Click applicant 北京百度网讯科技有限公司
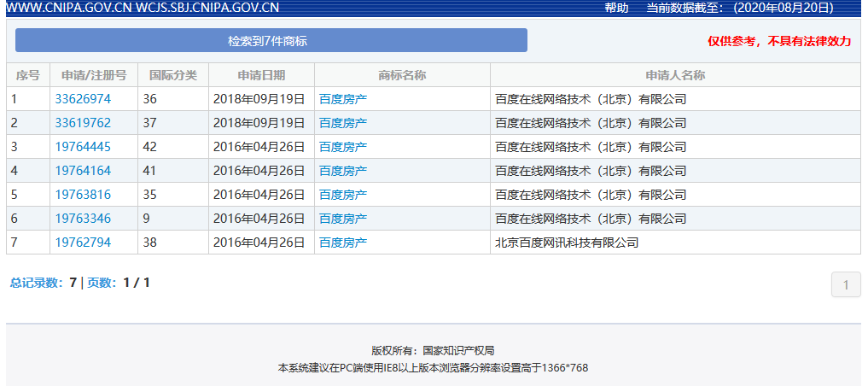The image size is (868, 386). coord(567,242)
